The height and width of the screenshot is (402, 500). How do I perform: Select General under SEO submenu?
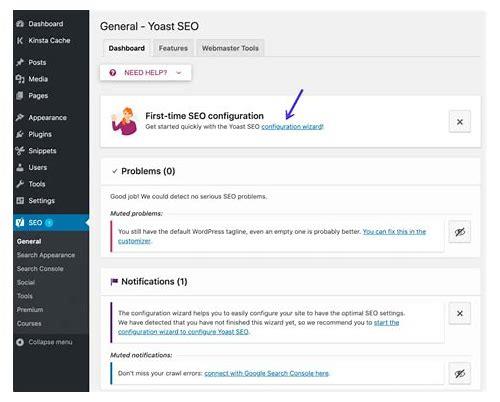pyautogui.click(x=29, y=242)
